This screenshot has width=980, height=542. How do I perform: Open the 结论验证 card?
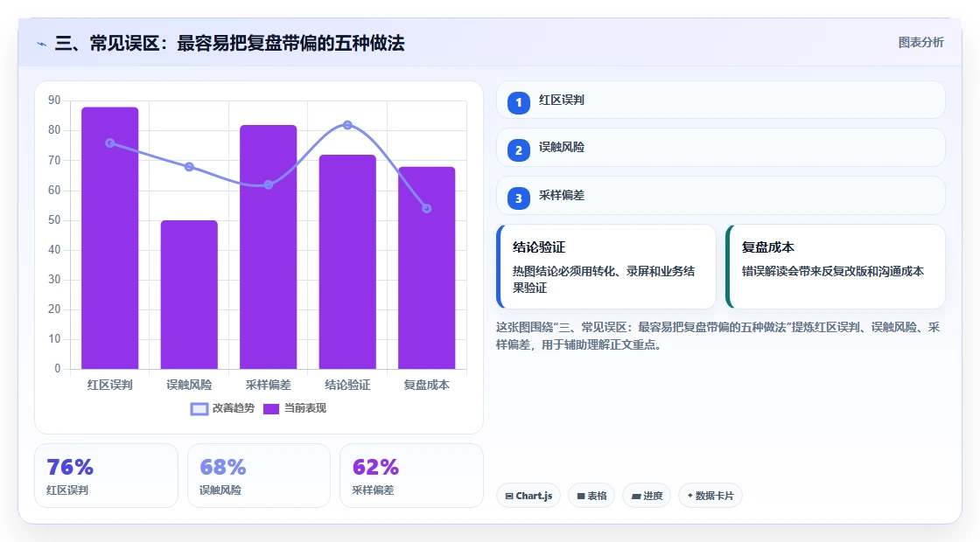606,267
